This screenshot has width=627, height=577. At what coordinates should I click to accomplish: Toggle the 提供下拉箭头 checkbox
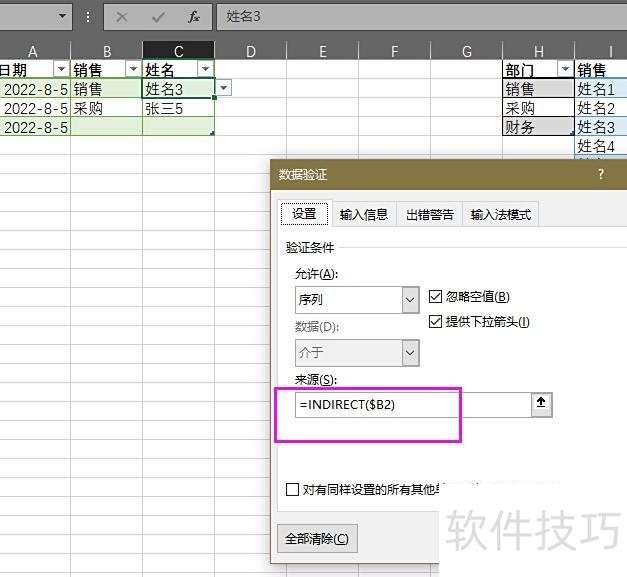435,321
